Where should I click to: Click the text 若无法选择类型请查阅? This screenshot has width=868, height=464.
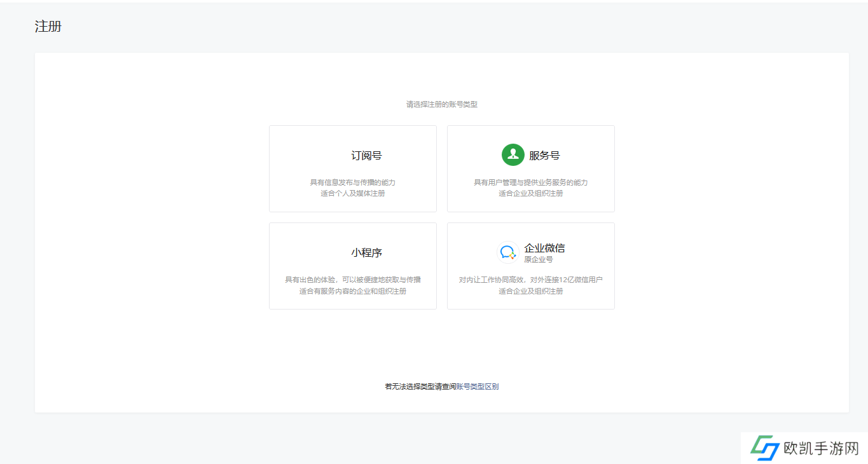pos(420,386)
